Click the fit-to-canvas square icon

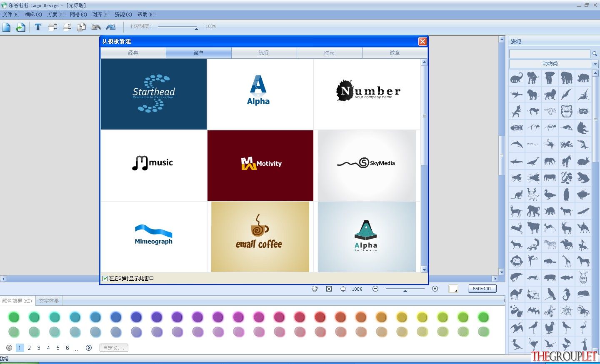coord(329,289)
